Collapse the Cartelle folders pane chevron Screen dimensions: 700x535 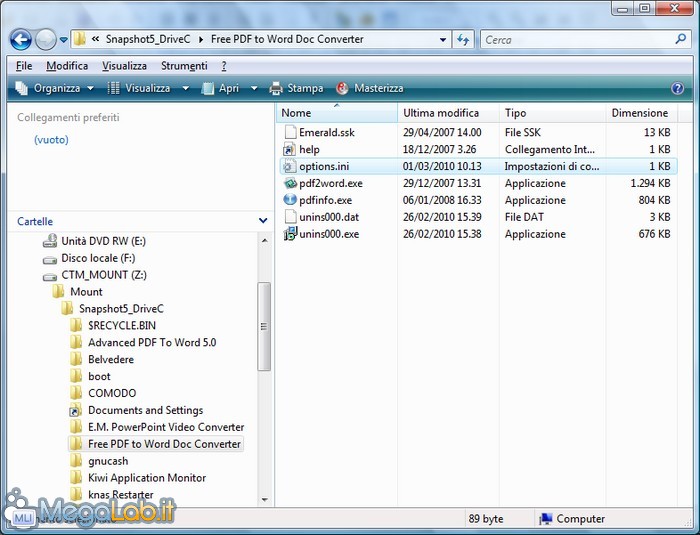pyautogui.click(x=263, y=221)
